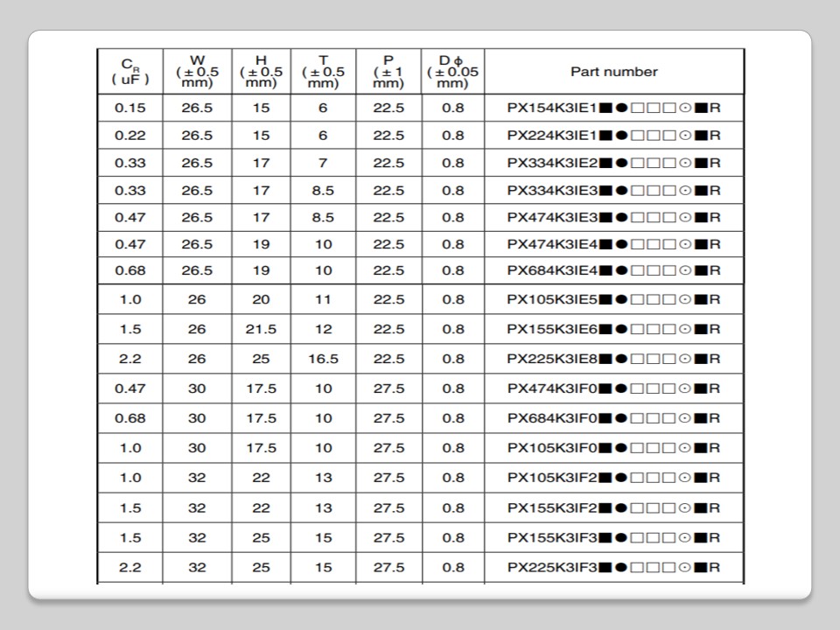Screen dimensions: 840x630
Task: Select the D ϕ (±0.05 mm) header
Action: [x=452, y=72]
